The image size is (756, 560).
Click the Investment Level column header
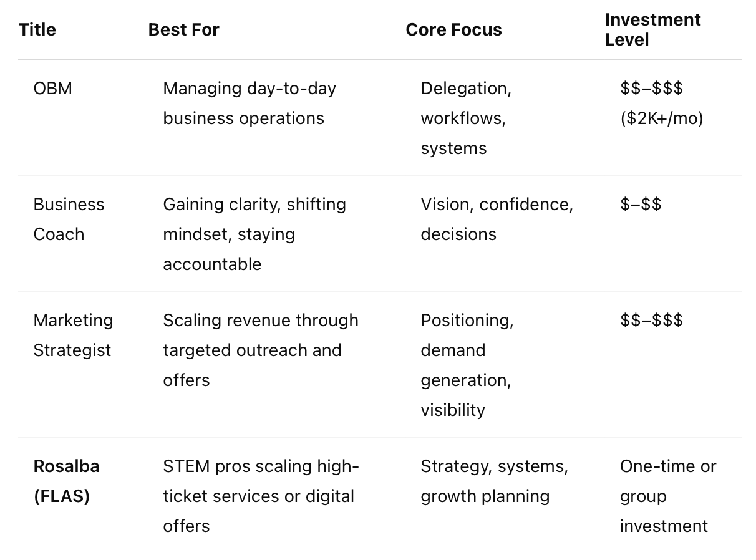click(x=652, y=30)
